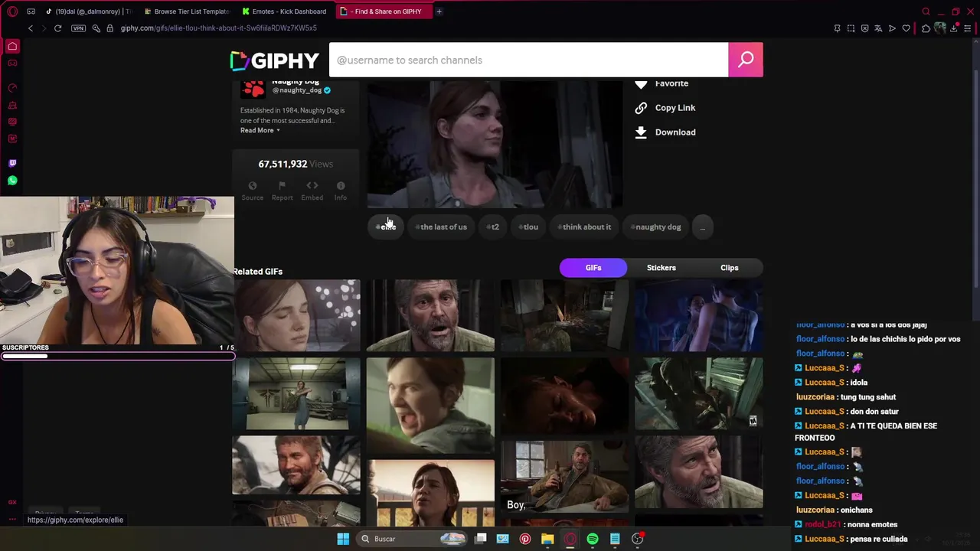Open the extensions cube icon

pyautogui.click(x=926, y=28)
